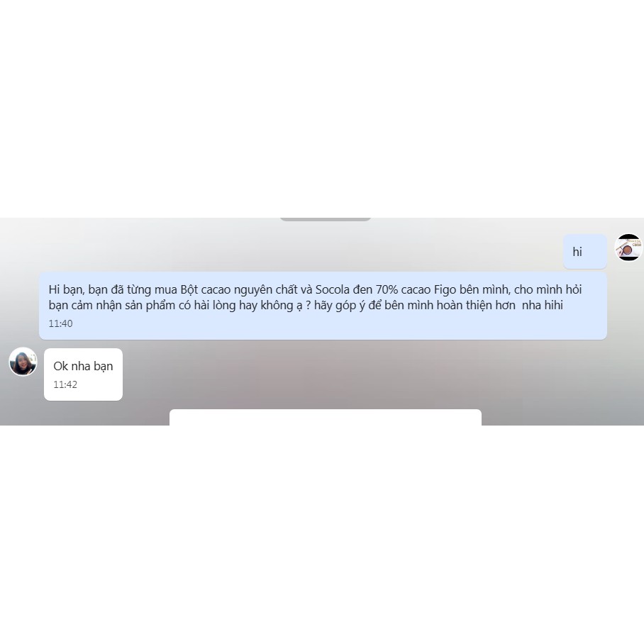Screen dimensions: 644x644
Task: Click the words 'Bột cacao nguyên chất'
Action: 239,290
